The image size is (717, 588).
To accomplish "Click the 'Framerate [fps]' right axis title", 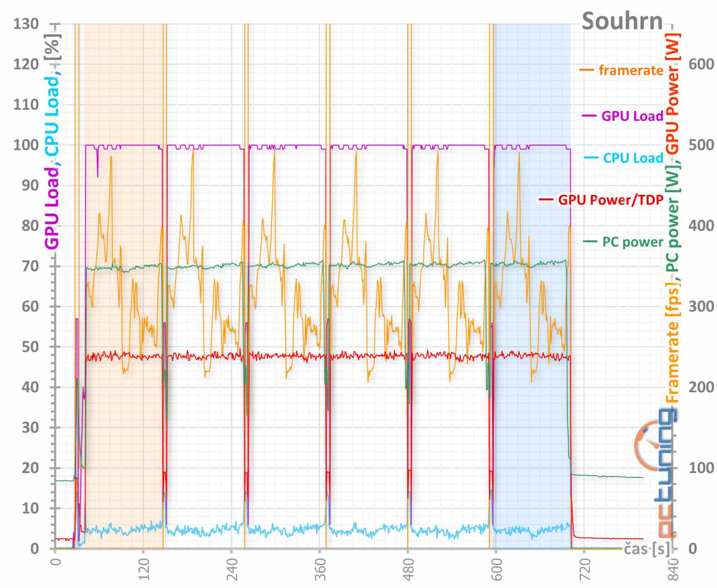I will (x=673, y=343).
